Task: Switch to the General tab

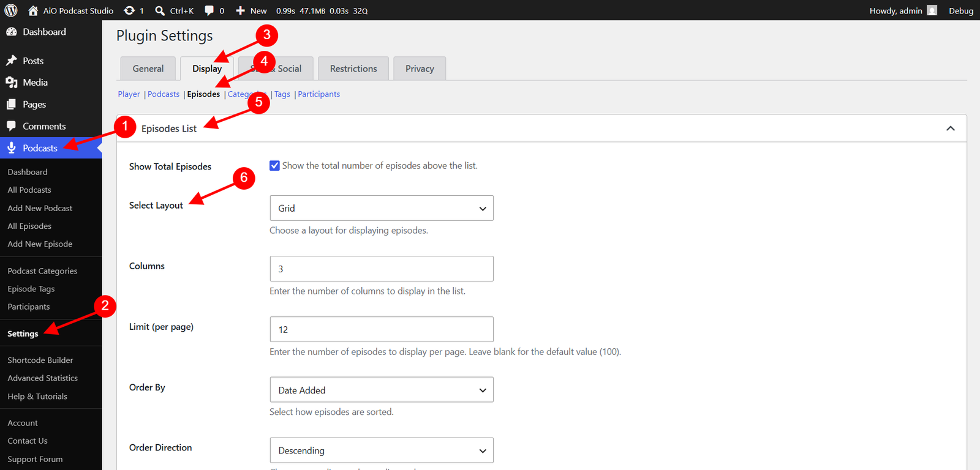Action: [148, 69]
